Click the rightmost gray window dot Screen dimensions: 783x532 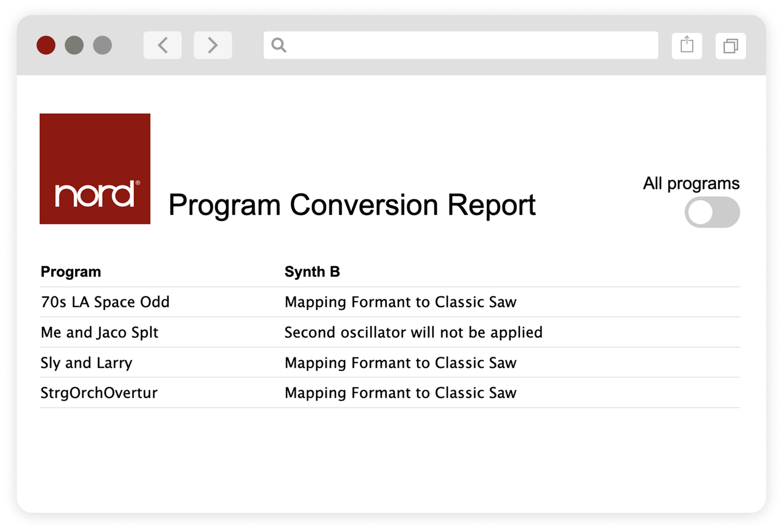click(102, 45)
